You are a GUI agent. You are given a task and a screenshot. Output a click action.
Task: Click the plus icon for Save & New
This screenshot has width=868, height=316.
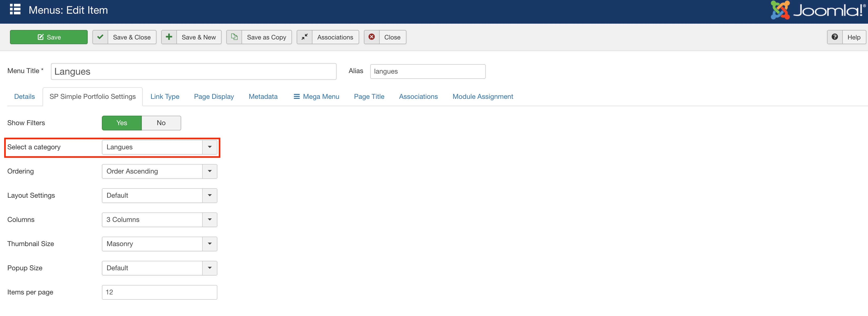(x=169, y=37)
